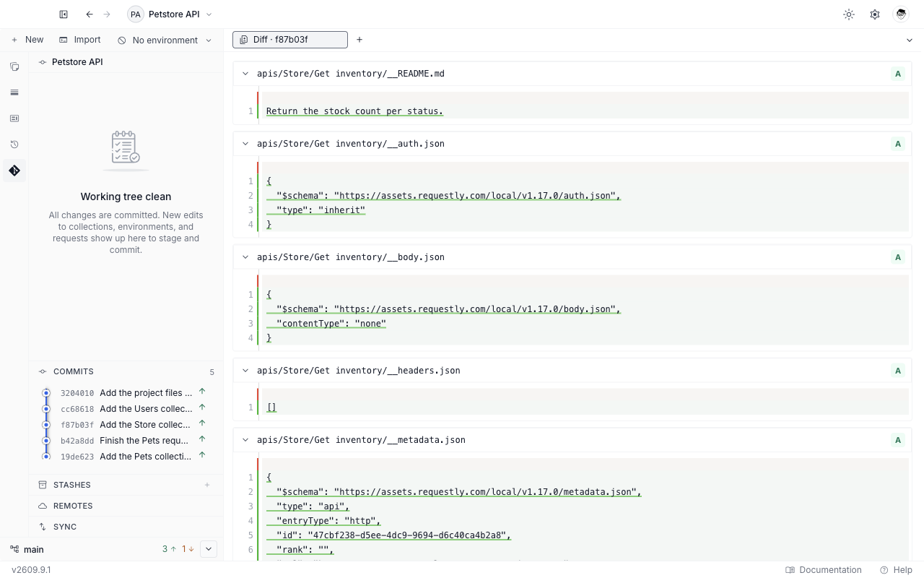Image resolution: width=924 pixels, height=578 pixels.
Task: Select the Git source control sidebar icon
Action: pos(14,171)
